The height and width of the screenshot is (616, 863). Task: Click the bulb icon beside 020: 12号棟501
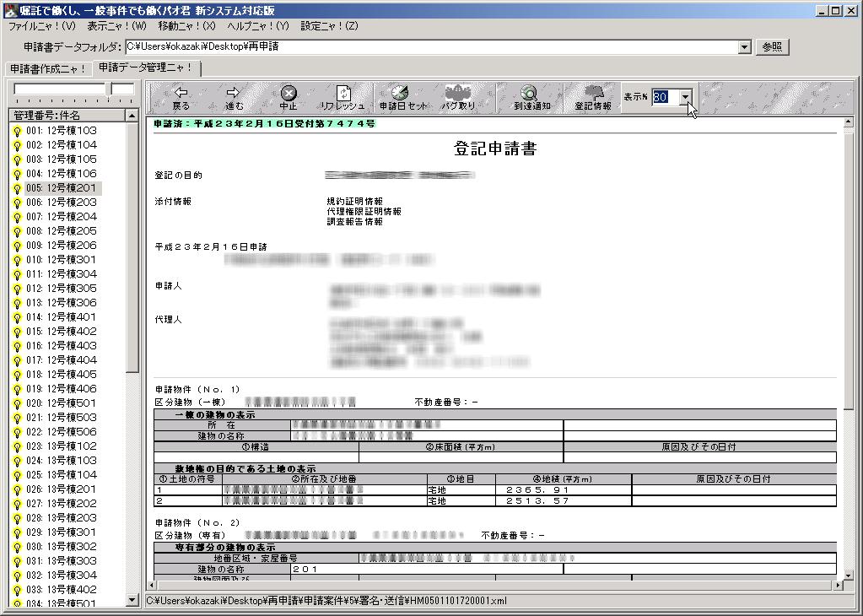[x=17, y=403]
